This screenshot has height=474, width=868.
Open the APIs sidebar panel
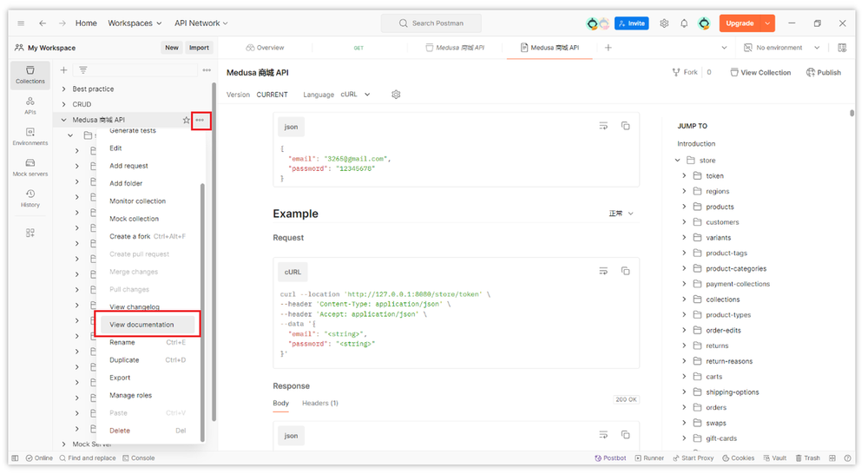tap(30, 106)
